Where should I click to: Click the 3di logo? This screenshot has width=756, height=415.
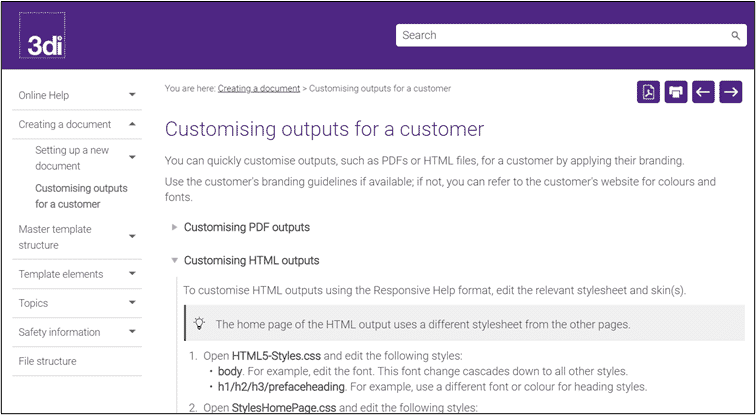point(42,36)
